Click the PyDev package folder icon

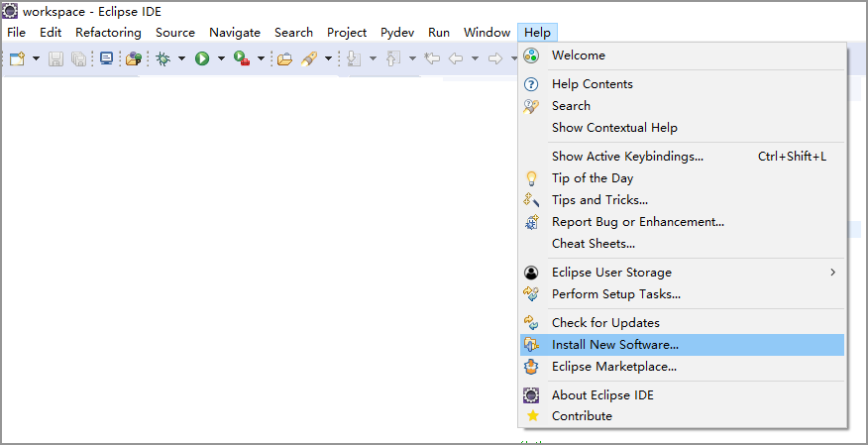(x=134, y=58)
